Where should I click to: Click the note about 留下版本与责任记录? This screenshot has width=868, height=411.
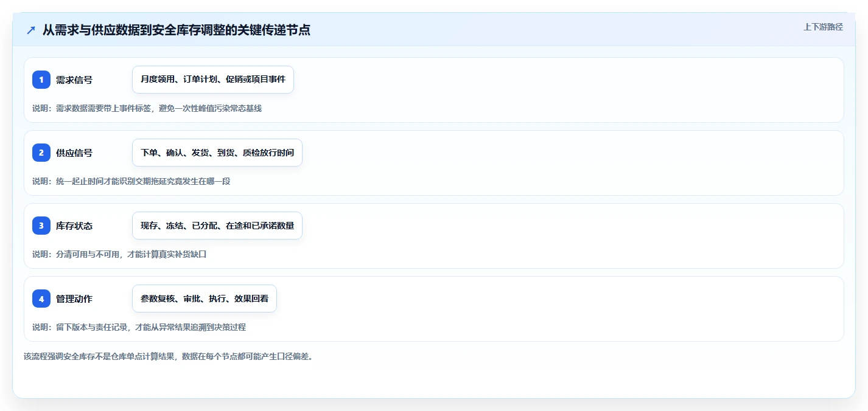point(139,327)
